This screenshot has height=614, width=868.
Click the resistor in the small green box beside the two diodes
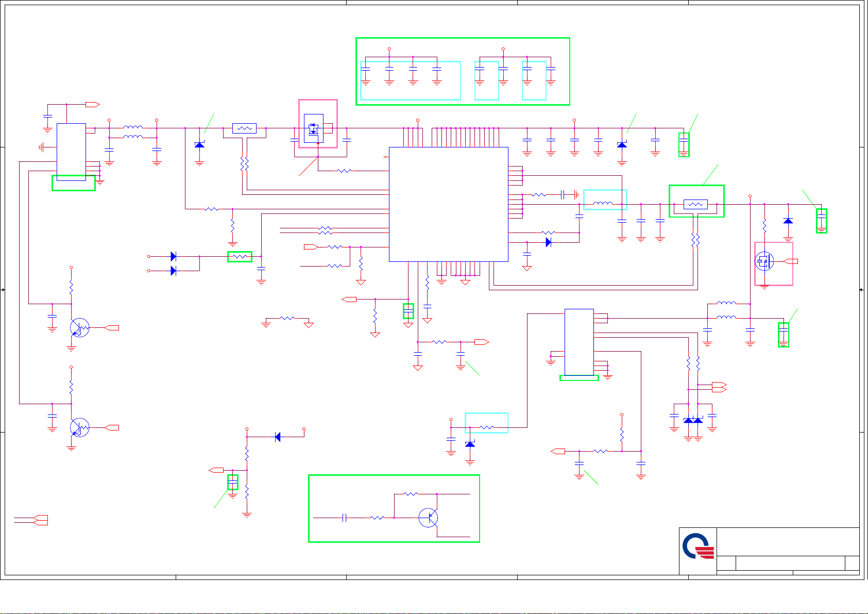pos(240,256)
